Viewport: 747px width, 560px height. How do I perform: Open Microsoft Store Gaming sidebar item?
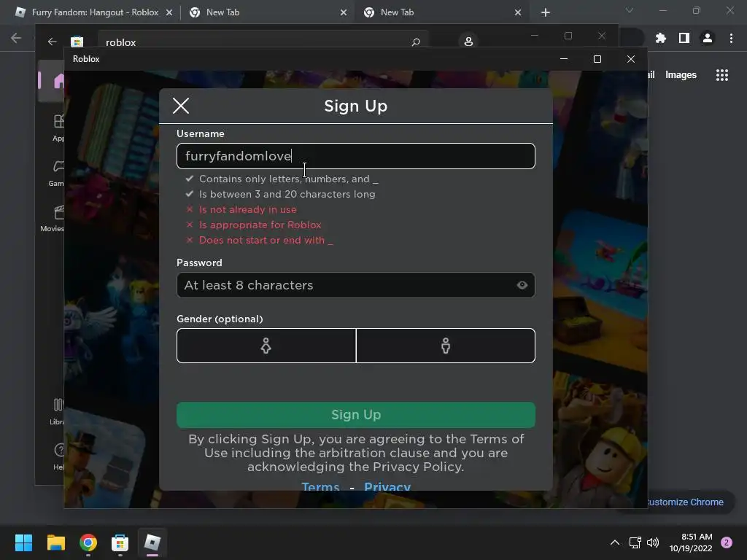57,174
